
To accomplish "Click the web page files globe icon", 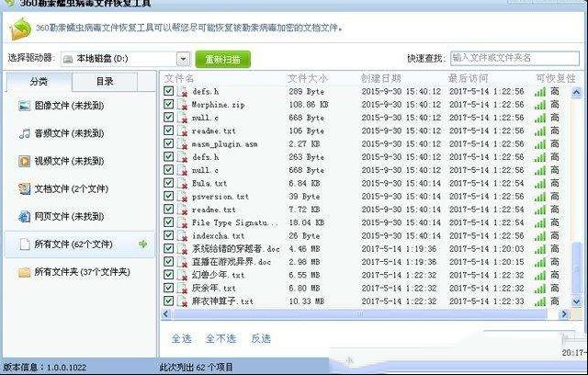I will tap(25, 216).
